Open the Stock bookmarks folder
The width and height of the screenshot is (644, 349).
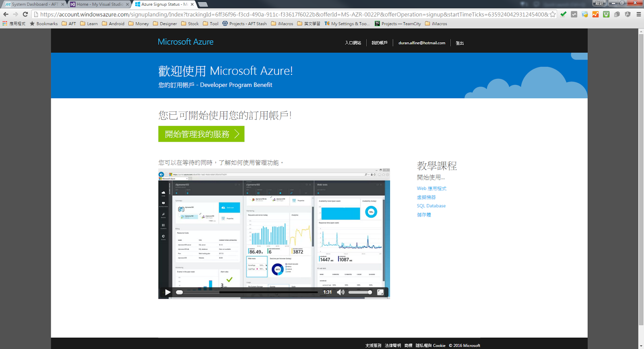(x=190, y=23)
